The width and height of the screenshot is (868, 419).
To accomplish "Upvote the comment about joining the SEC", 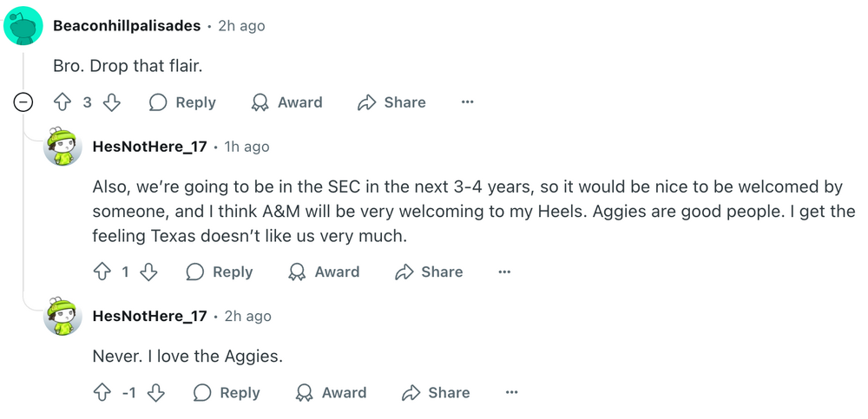I will (x=102, y=272).
